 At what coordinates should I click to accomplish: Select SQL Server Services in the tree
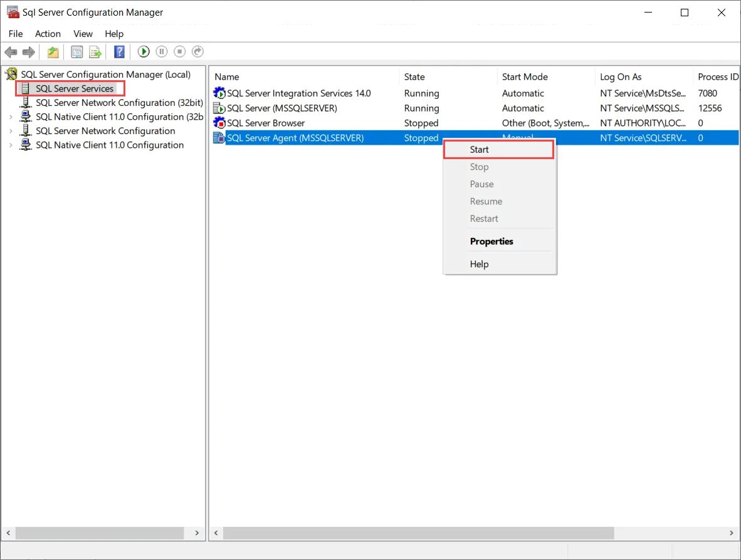pos(75,88)
